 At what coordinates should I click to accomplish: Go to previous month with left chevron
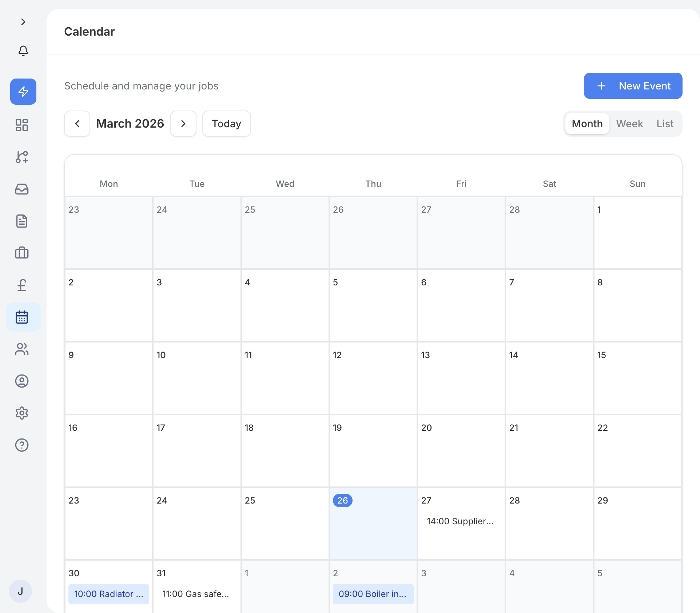pos(77,124)
